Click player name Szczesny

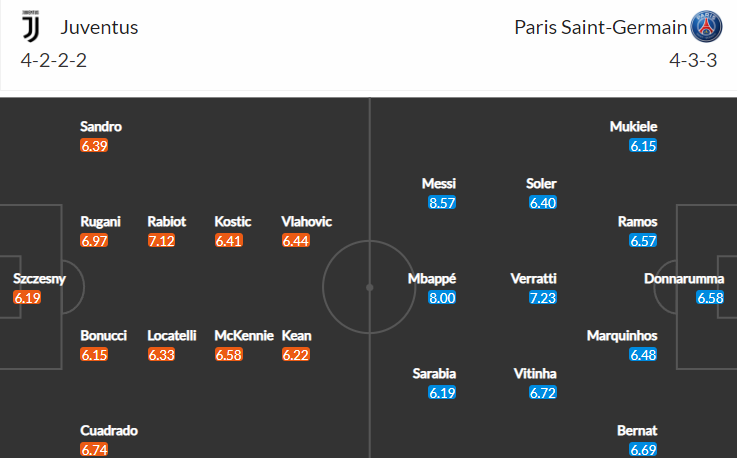pos(39,278)
